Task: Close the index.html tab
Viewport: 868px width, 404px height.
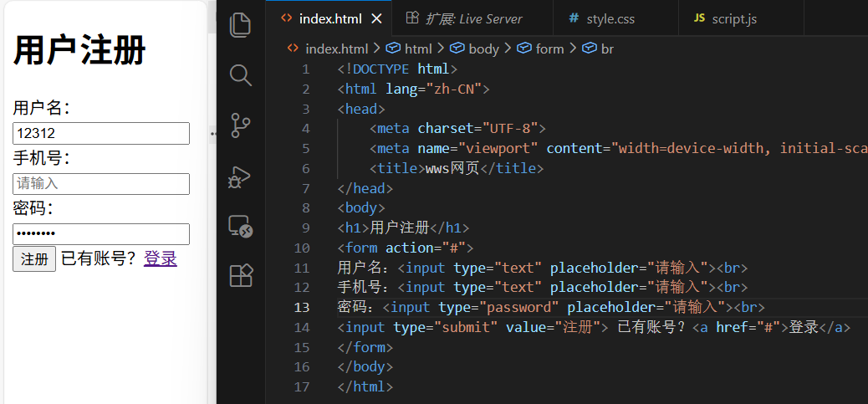Action: tap(376, 18)
